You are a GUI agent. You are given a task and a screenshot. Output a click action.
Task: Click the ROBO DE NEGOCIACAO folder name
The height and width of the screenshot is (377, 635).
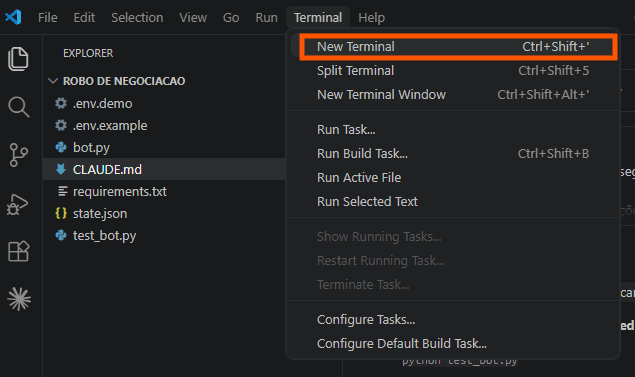[x=124, y=81]
